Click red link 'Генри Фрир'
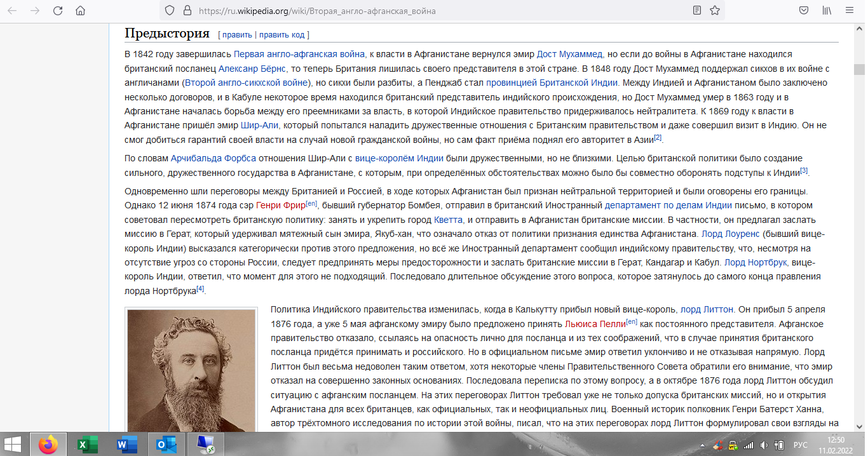 (280, 205)
